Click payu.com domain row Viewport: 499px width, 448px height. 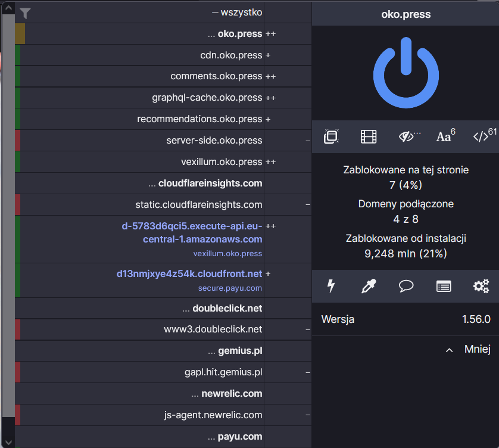coord(139,437)
